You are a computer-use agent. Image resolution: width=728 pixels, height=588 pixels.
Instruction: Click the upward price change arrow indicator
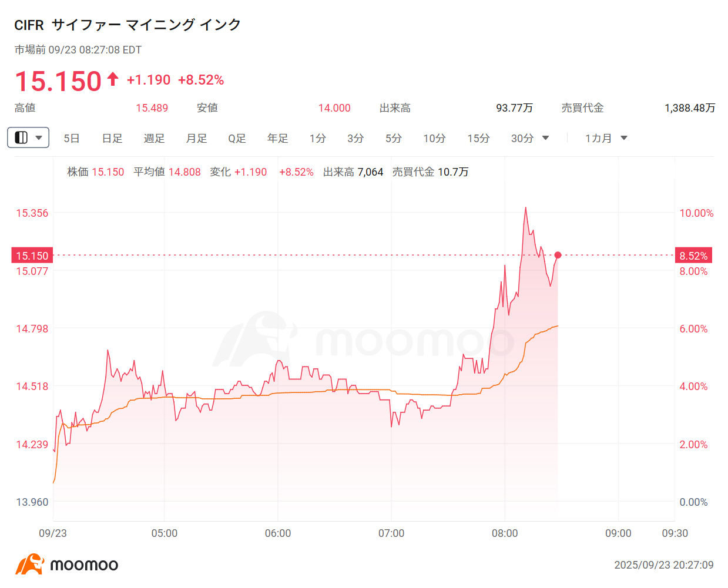coord(112,78)
